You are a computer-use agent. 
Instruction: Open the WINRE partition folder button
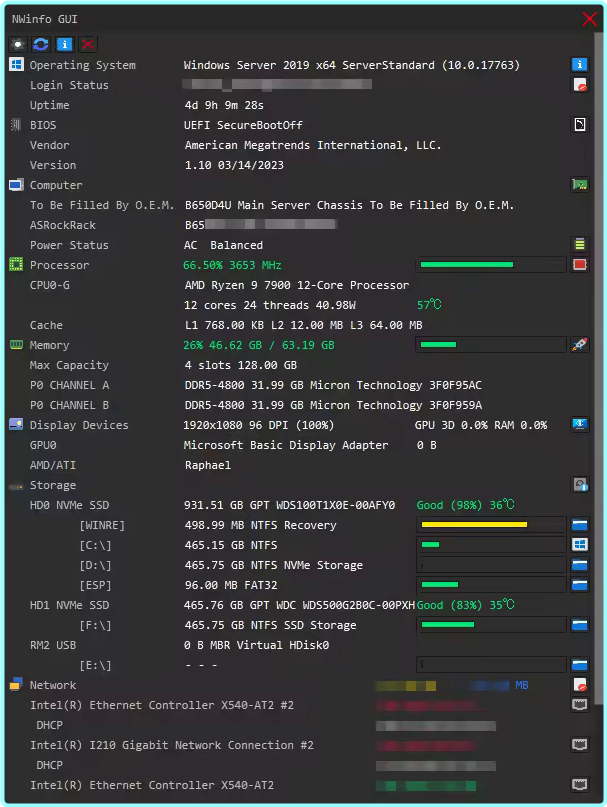tap(579, 525)
